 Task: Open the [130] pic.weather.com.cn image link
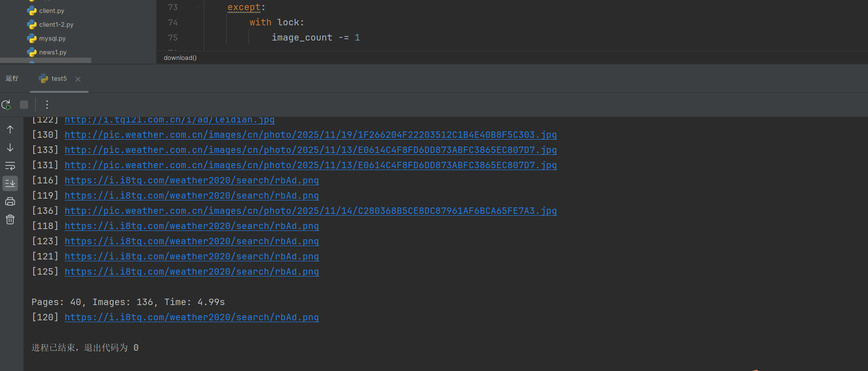[x=310, y=135]
